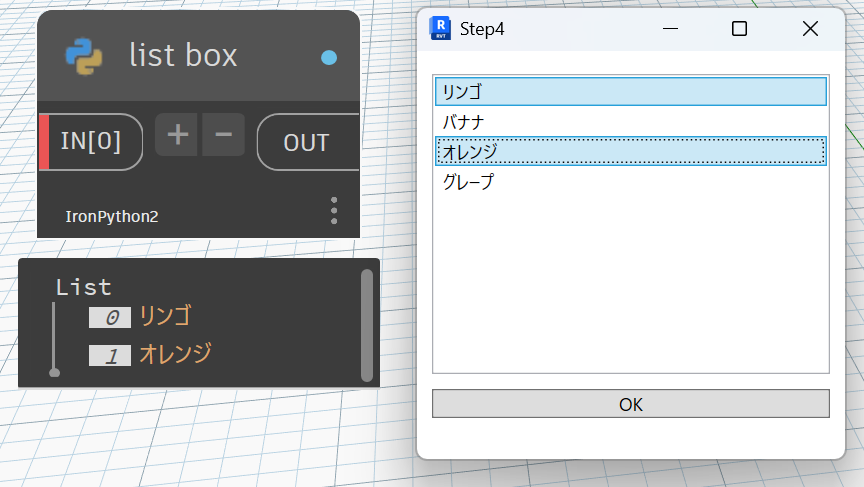864x487 pixels.
Task: Click index 1 item オレンジ in preview
Action: [175, 354]
